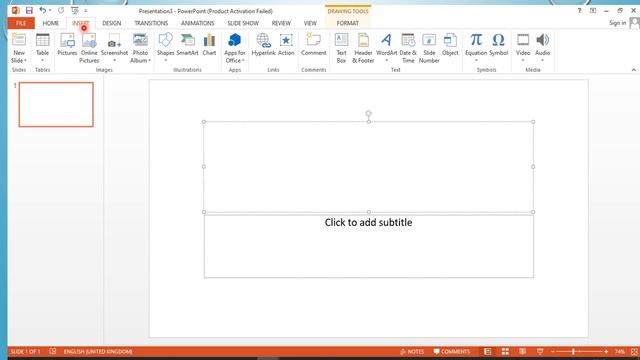Insert a Chart
Screen dimensions: 640x360
(x=209, y=44)
